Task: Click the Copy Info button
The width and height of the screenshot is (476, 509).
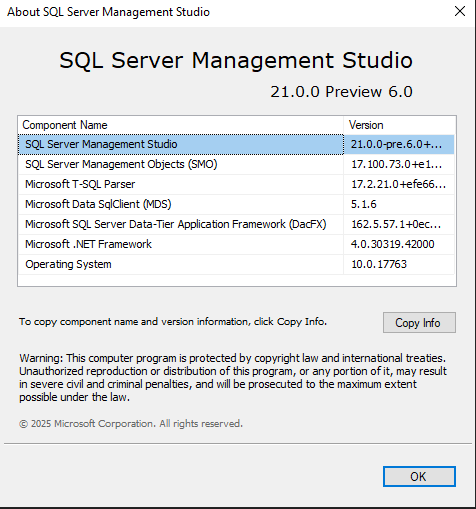Action: tap(419, 322)
